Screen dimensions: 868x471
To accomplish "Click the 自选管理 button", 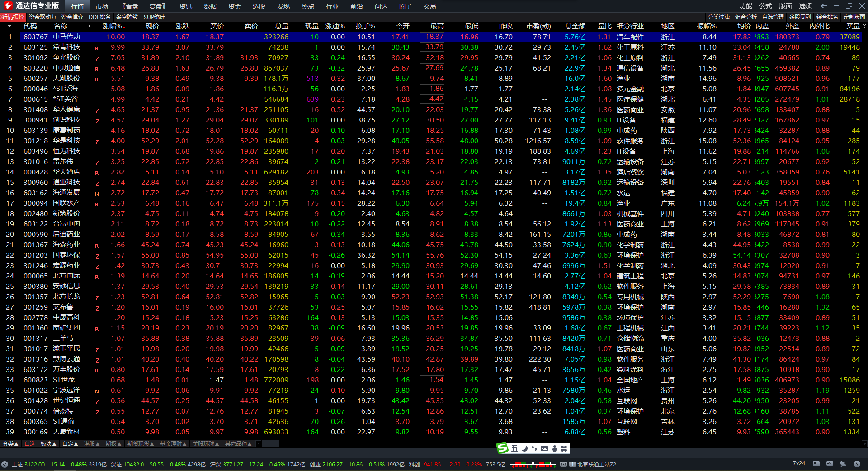I will click(x=773, y=17).
